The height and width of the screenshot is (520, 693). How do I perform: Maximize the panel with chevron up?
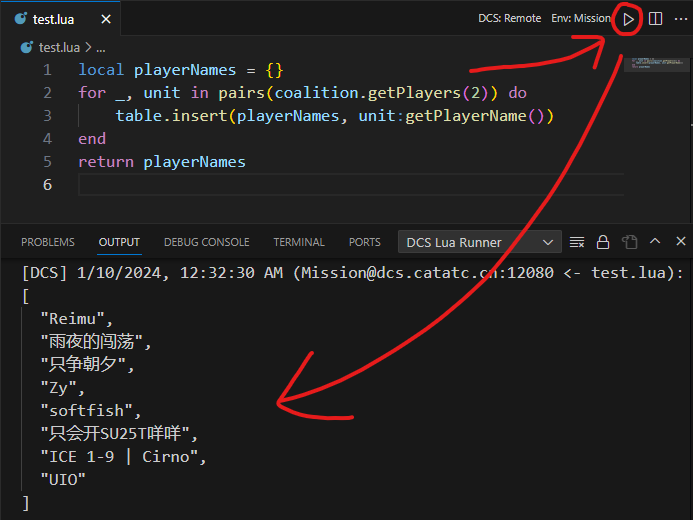[655, 242]
